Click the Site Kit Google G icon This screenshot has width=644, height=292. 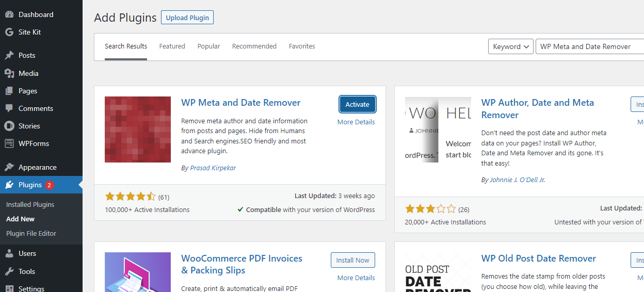(x=9, y=32)
